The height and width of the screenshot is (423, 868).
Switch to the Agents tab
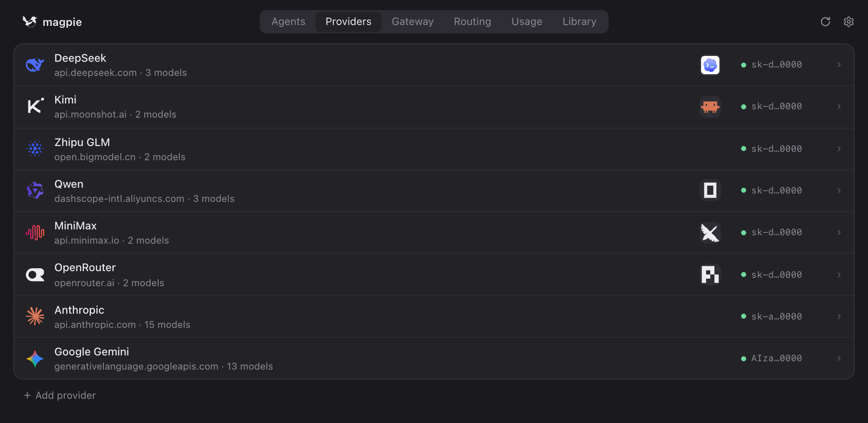[x=288, y=22]
